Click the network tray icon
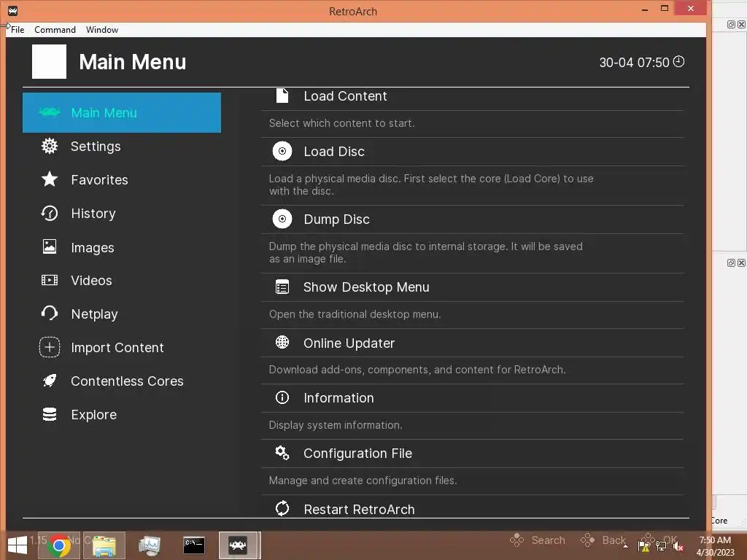747x560 pixels. (x=661, y=546)
